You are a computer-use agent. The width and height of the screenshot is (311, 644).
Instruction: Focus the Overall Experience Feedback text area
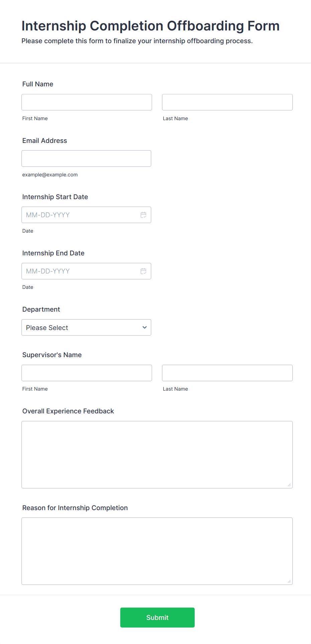(157, 455)
